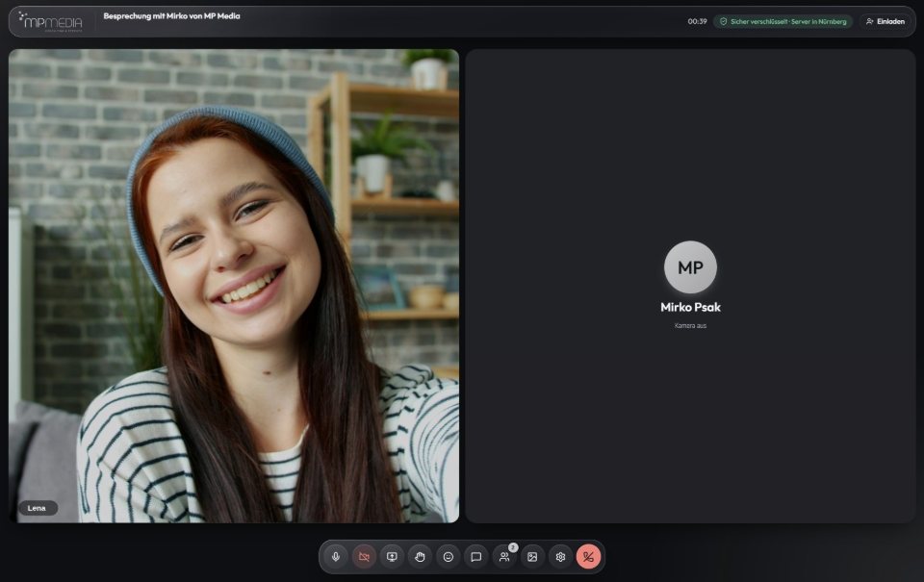Raise your hand in the meeting
The height and width of the screenshot is (582, 924).
(x=421, y=557)
